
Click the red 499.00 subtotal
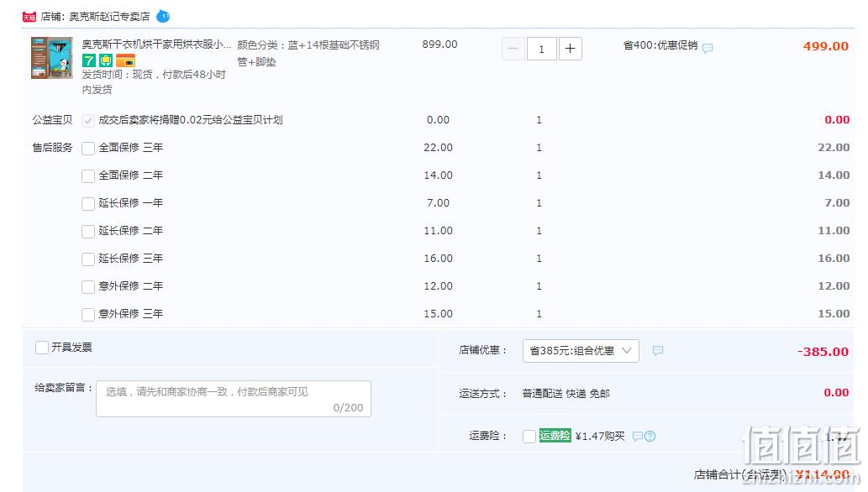point(826,46)
